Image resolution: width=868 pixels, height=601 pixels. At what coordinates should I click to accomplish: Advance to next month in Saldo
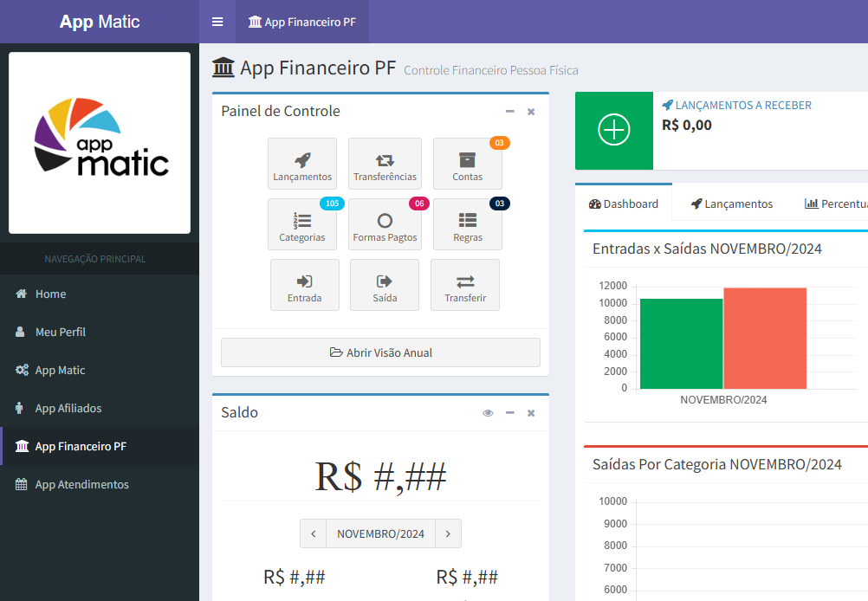(448, 533)
